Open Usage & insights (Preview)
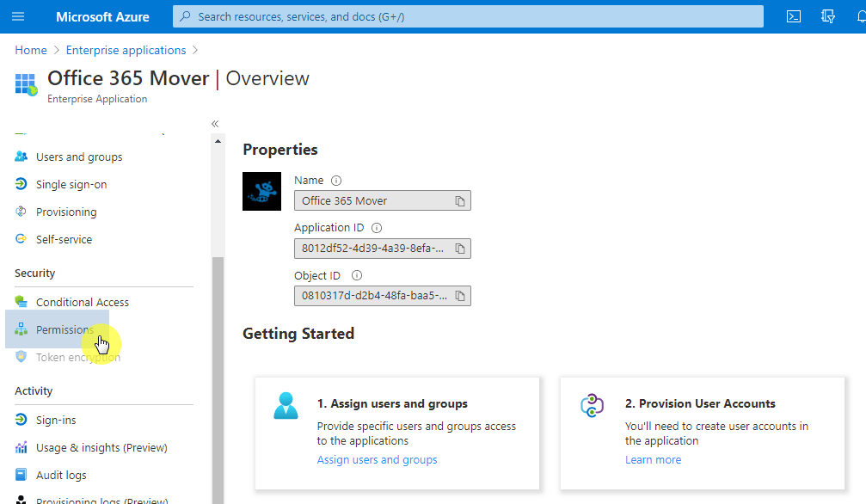Screen dimensions: 866x504 click(101, 447)
